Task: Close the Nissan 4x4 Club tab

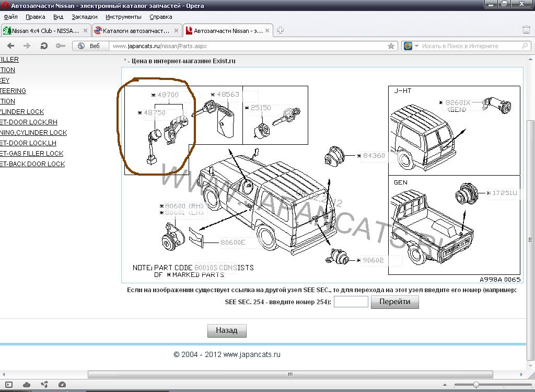Action: click(x=85, y=31)
